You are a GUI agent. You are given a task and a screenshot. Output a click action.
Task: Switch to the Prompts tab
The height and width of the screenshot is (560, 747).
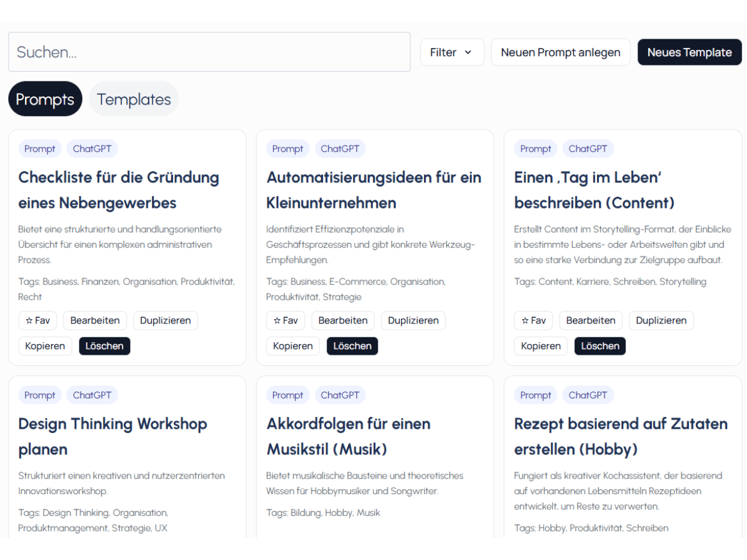pyautogui.click(x=45, y=99)
